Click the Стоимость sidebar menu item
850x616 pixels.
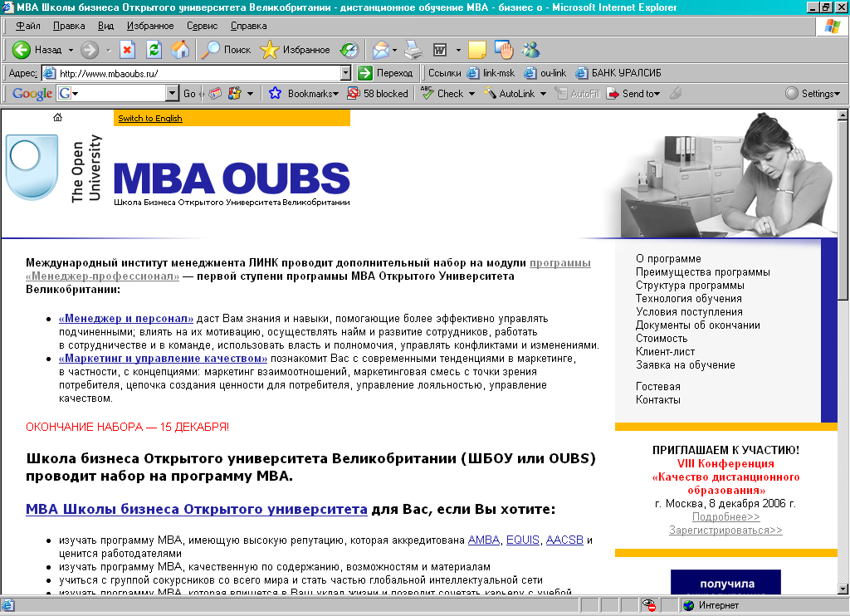(x=662, y=339)
